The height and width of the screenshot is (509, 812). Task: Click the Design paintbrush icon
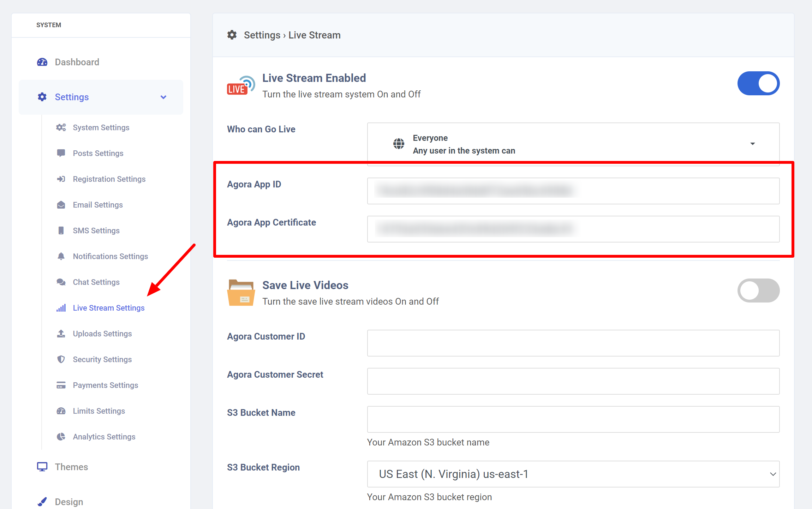point(42,502)
